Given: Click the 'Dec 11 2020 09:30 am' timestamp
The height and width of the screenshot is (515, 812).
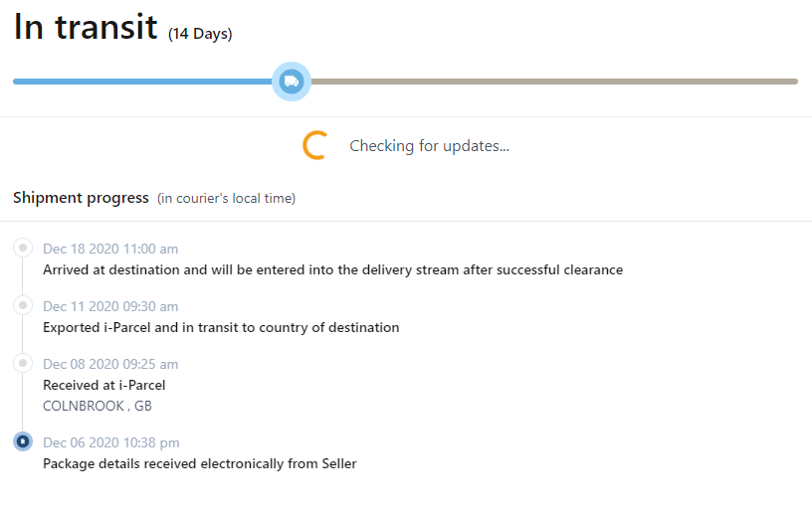Looking at the screenshot, I should pyautogui.click(x=110, y=306).
